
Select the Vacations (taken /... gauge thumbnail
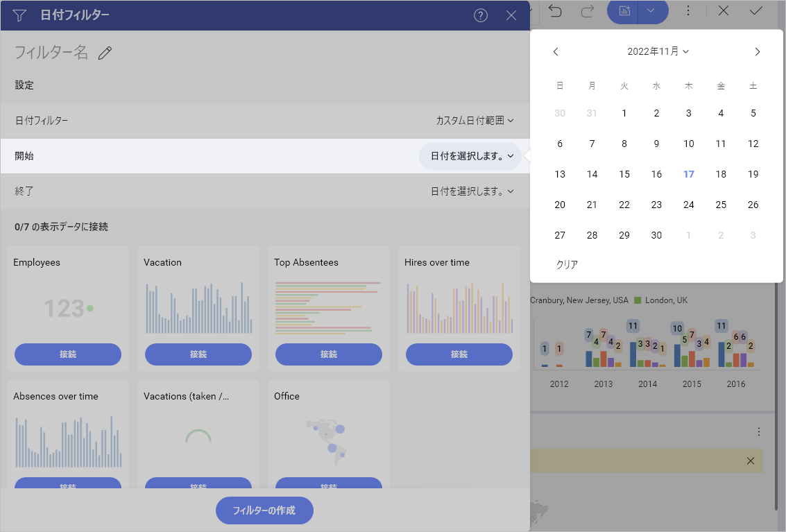click(198, 437)
